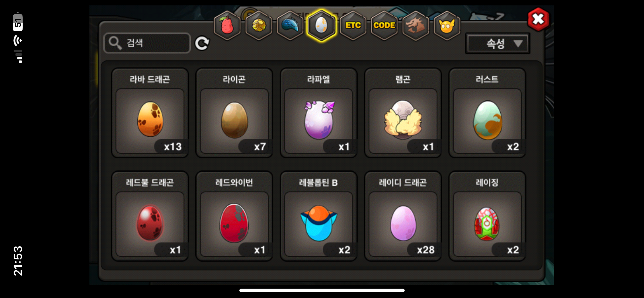644x298 pixels.
Task: Open the red dragon head category
Action: point(415,26)
